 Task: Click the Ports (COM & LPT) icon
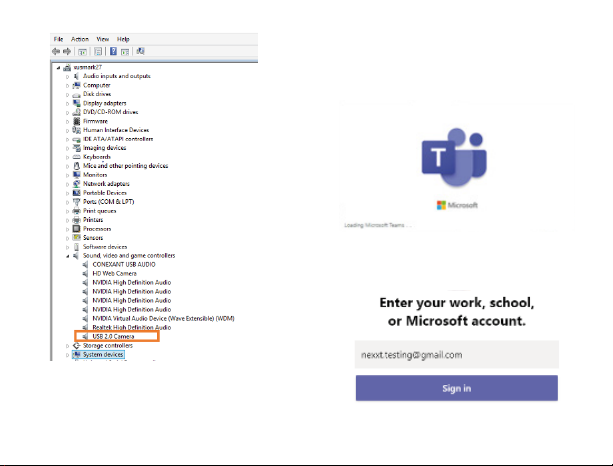(x=77, y=202)
